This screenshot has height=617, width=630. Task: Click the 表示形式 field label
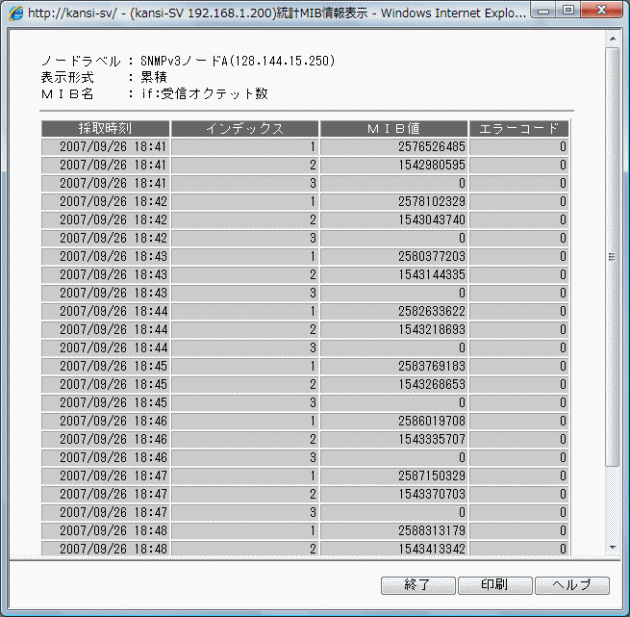click(67, 77)
